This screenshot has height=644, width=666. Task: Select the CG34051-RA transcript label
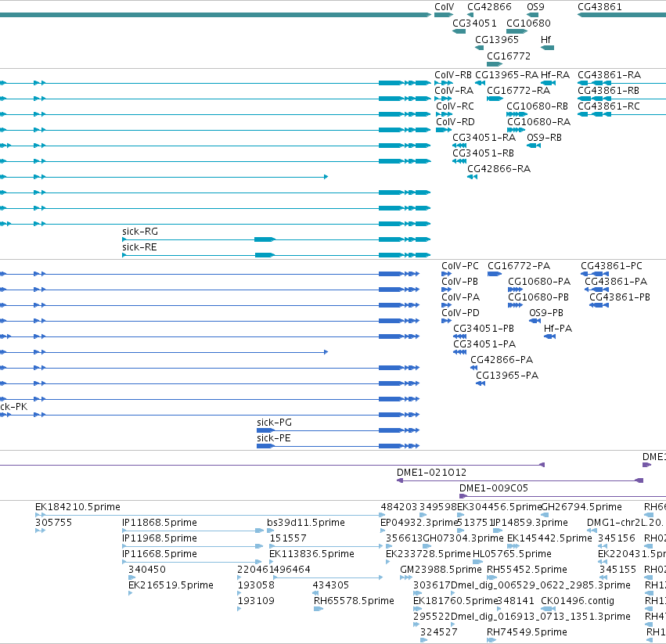click(484, 138)
